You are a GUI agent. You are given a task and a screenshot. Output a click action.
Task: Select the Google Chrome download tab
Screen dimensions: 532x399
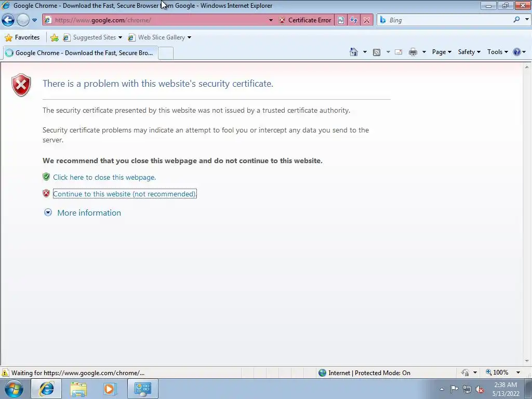point(81,53)
